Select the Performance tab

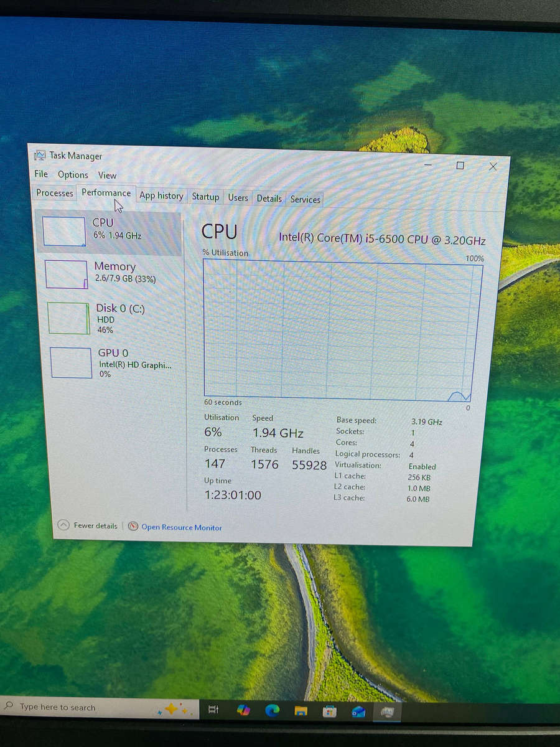106,193
